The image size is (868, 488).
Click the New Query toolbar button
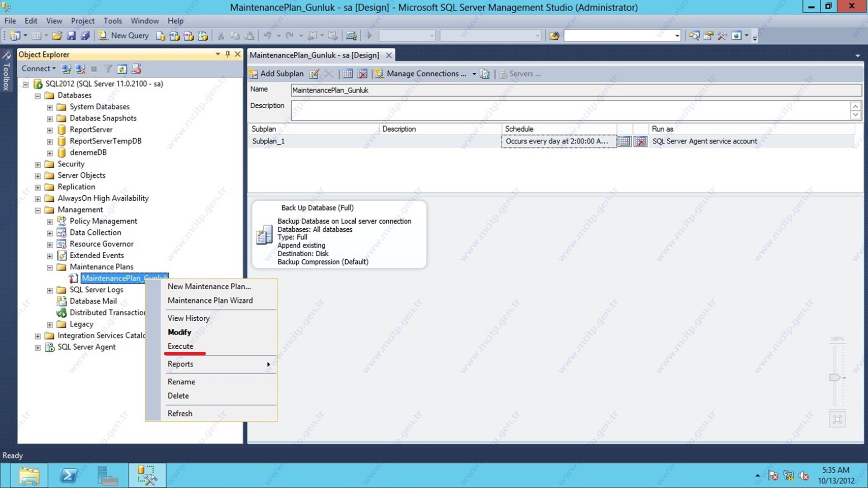pyautogui.click(x=124, y=36)
